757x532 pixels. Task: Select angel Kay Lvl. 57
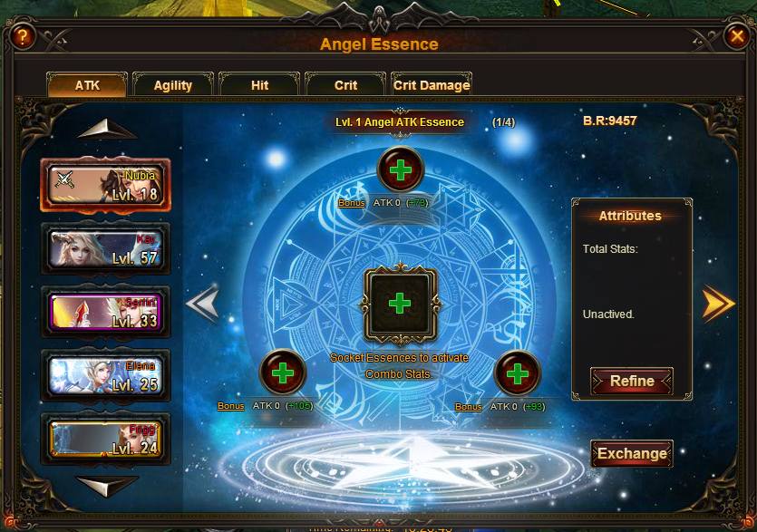coord(106,249)
